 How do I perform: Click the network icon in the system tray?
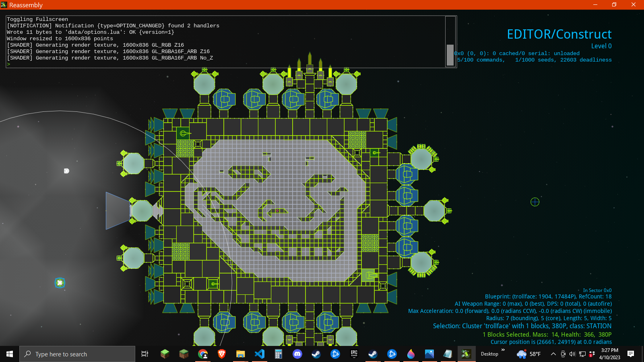click(x=582, y=354)
